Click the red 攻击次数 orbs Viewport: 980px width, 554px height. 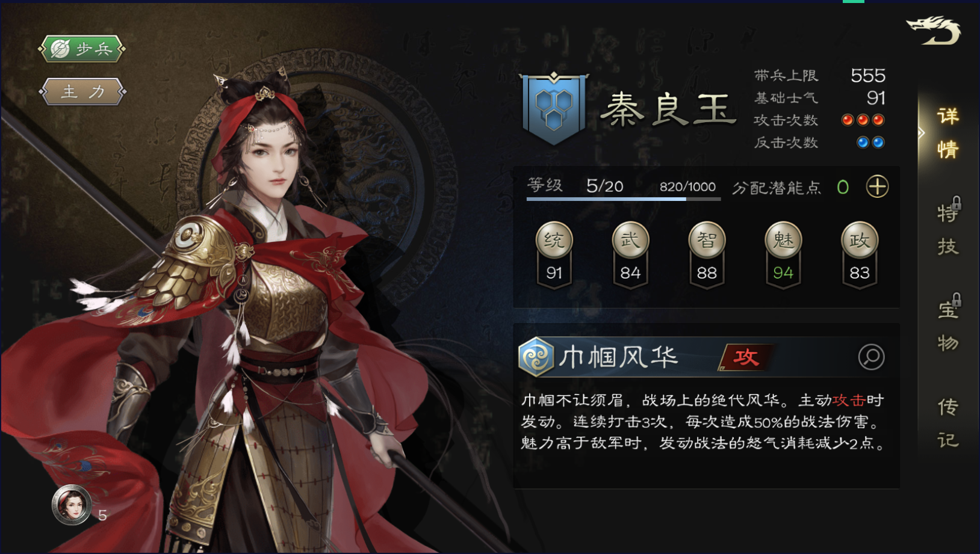pos(863,120)
